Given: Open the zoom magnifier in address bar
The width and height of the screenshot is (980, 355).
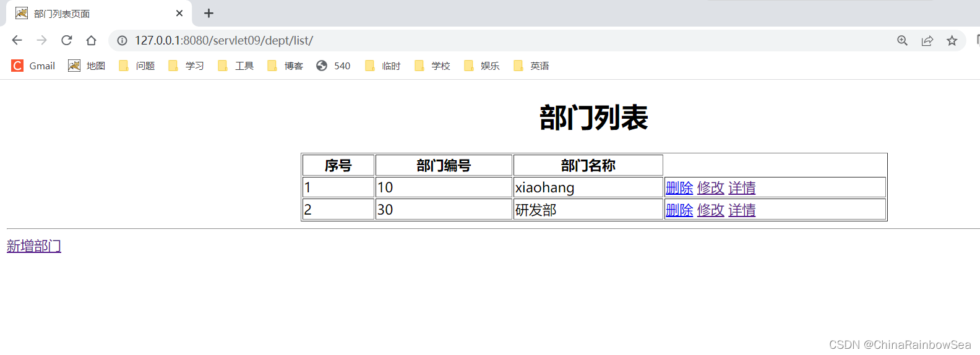Looking at the screenshot, I should tap(902, 40).
